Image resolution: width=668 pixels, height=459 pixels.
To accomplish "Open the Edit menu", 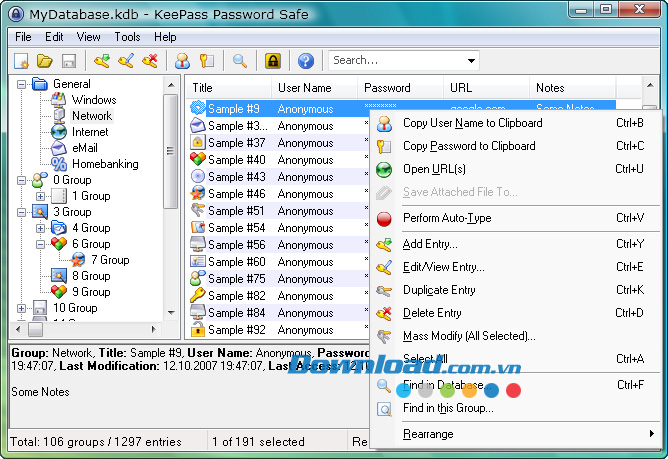I will click(54, 37).
